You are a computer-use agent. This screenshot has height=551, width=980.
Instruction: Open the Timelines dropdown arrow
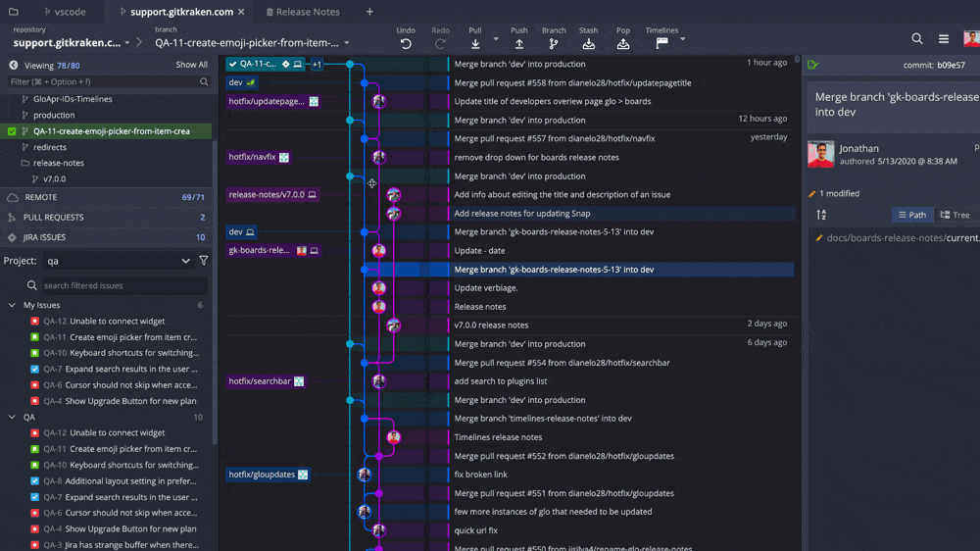[x=682, y=39]
